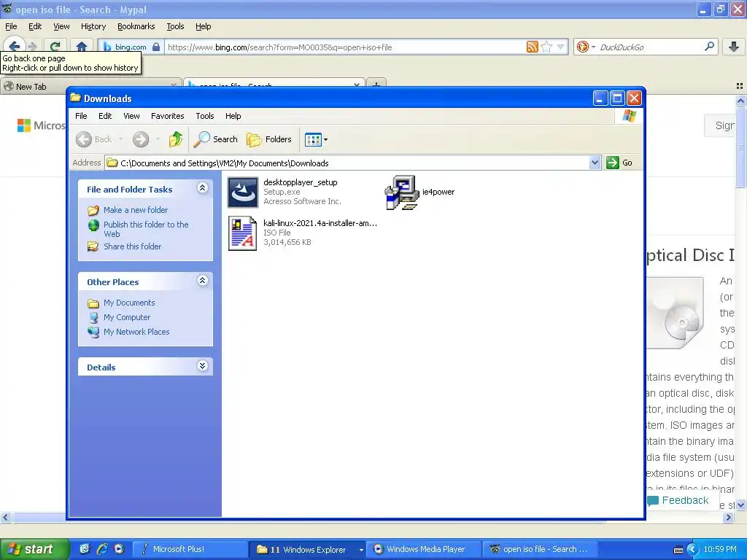This screenshot has width=747, height=560.
Task: Click the Up folder icon in Downloads toolbar
Action: pyautogui.click(x=175, y=139)
